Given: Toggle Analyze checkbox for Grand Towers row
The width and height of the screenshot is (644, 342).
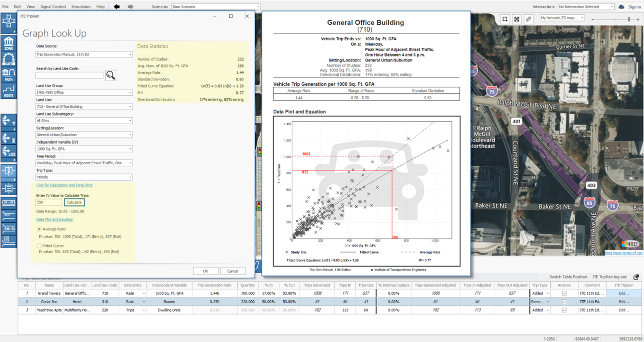Looking at the screenshot, I should pos(564,293).
